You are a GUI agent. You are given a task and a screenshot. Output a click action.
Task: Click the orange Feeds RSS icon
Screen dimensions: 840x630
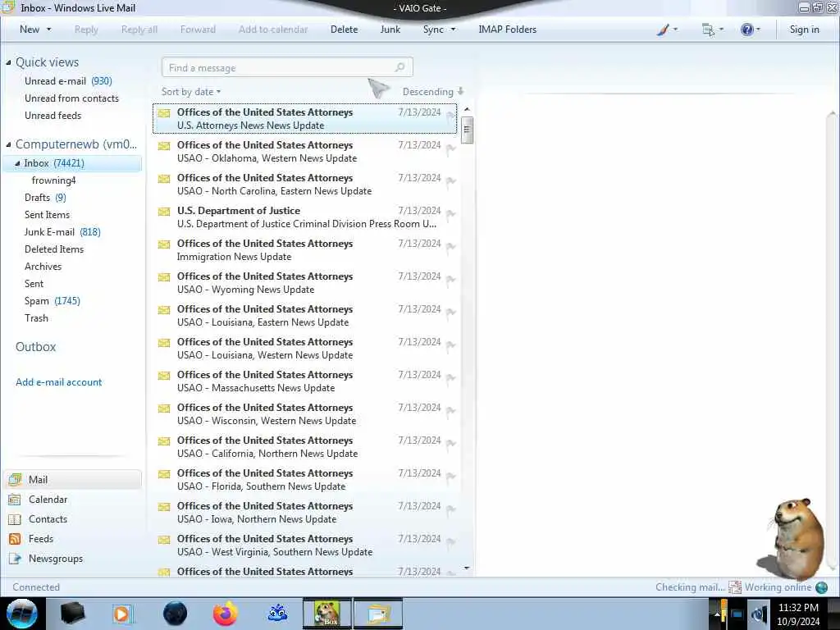[x=15, y=539]
